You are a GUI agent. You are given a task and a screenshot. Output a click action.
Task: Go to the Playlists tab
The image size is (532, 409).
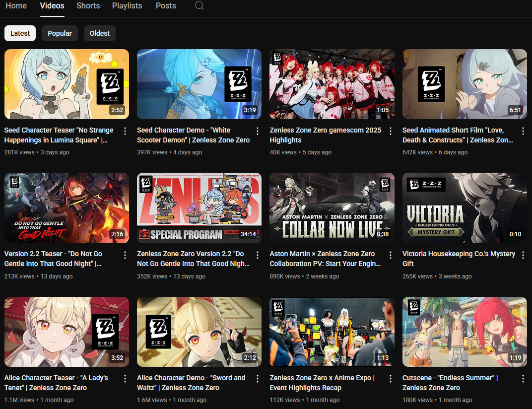127,6
